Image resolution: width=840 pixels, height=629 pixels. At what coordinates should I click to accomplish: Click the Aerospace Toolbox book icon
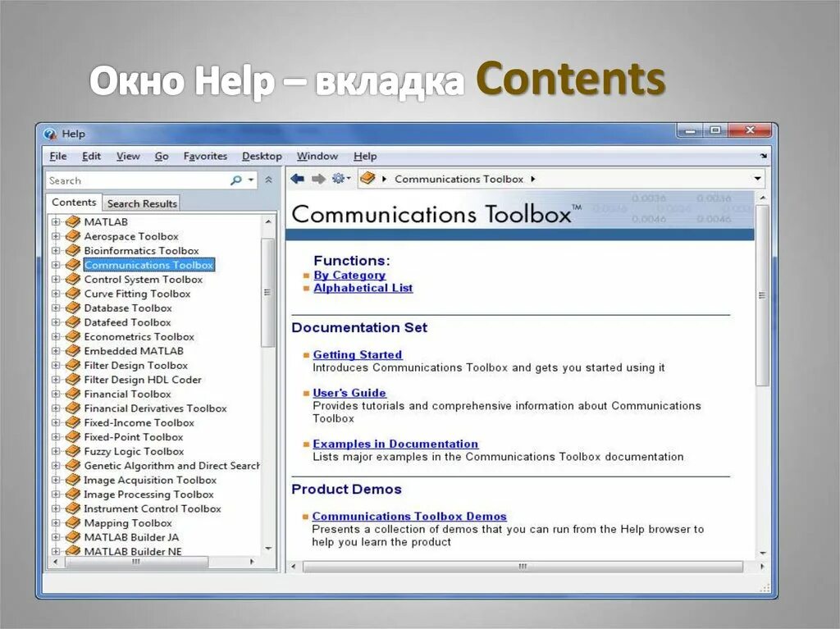click(72, 236)
